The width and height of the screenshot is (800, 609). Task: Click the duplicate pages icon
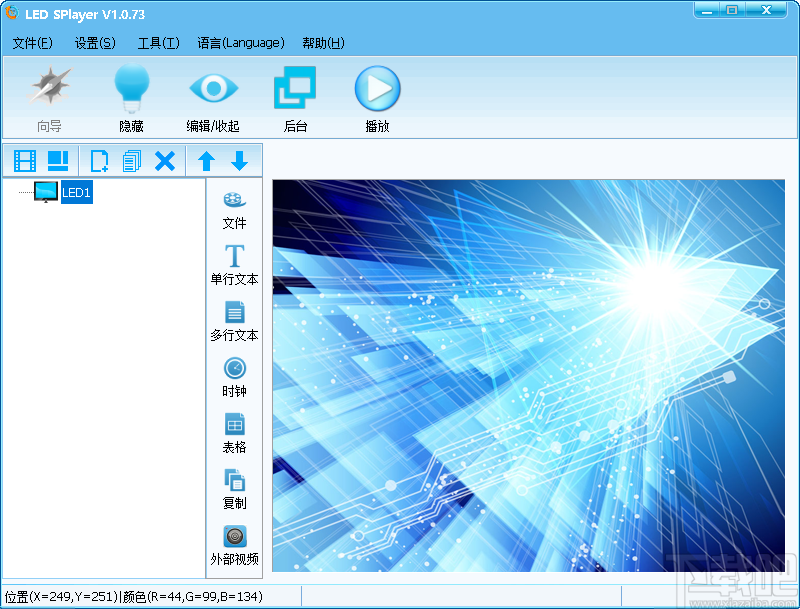click(131, 160)
